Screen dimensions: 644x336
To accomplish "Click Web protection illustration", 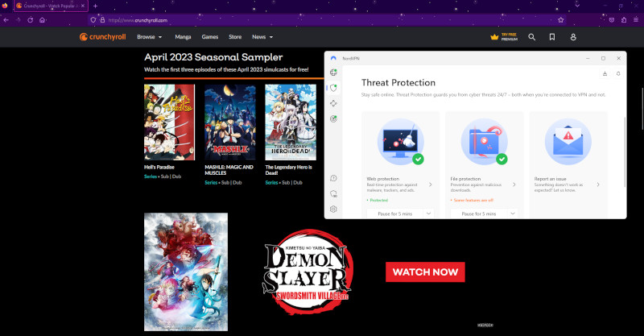I will (x=401, y=142).
